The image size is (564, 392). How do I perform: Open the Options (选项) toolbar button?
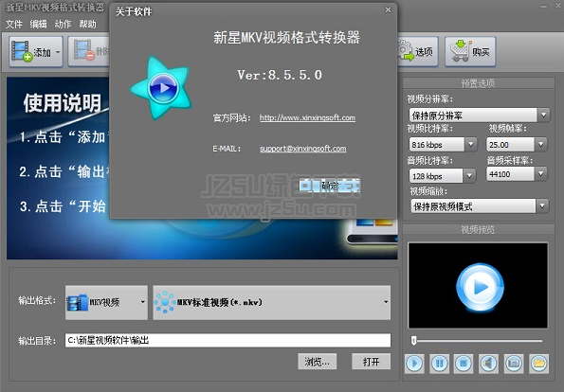tap(418, 52)
